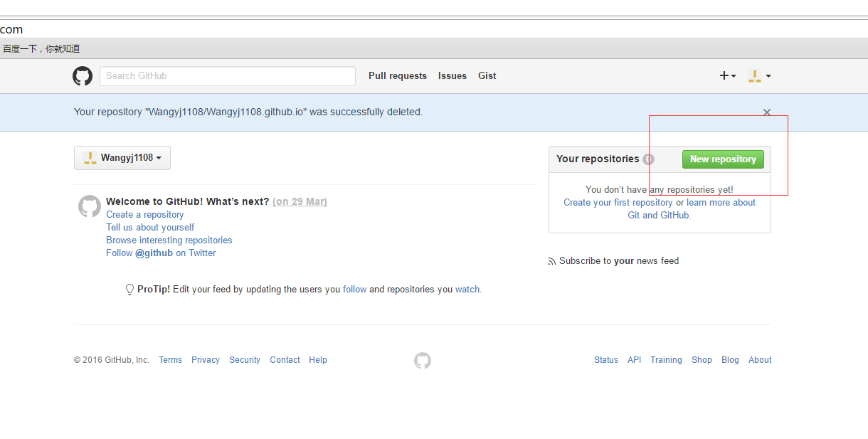This screenshot has width=868, height=439.
Task: Open the @github Twitter link
Action: [154, 253]
